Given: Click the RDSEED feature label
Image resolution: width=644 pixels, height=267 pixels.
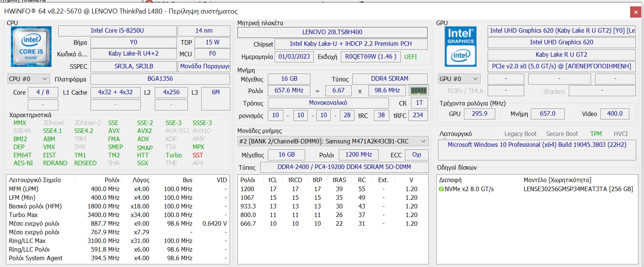Looking at the screenshot, I should (85, 163).
